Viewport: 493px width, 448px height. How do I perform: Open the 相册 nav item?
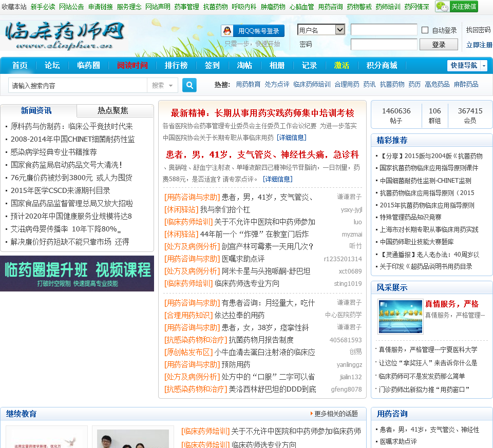[x=277, y=65]
